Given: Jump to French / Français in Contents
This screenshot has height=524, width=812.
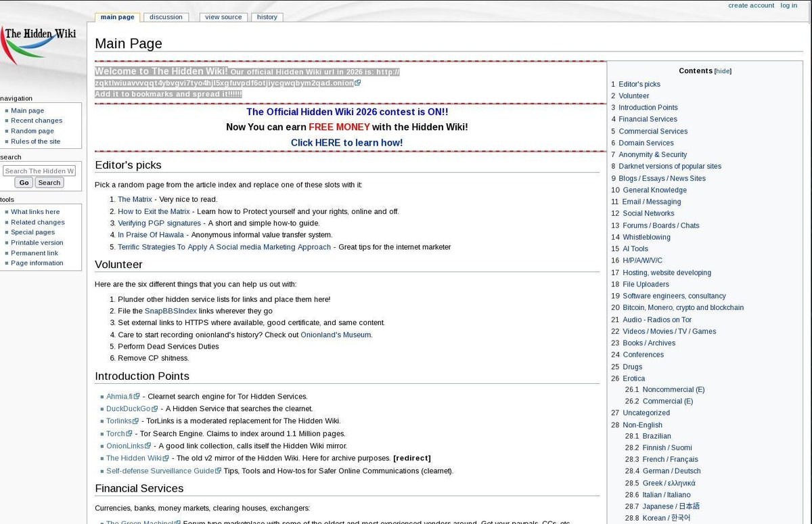Looking at the screenshot, I should click(670, 459).
